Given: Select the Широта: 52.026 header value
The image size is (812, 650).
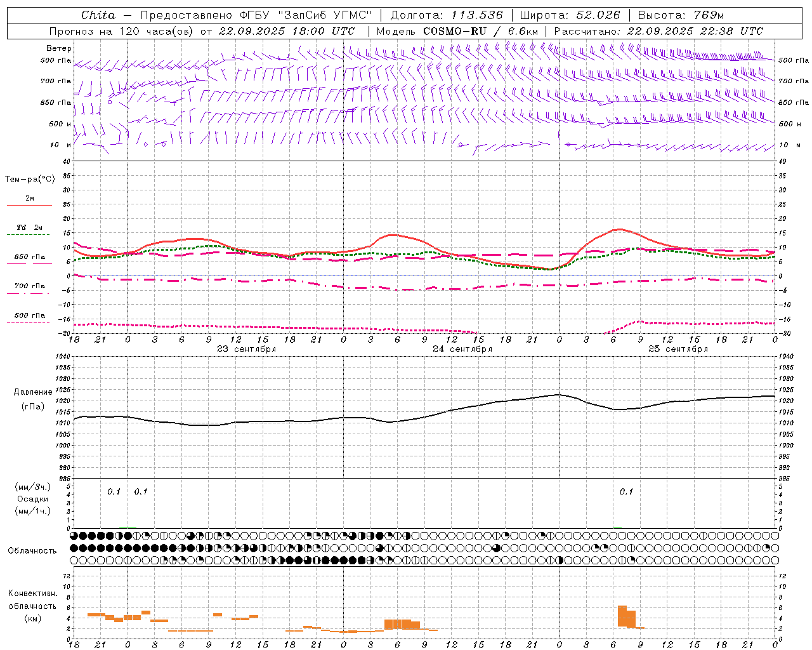Looking at the screenshot, I should pyautogui.click(x=570, y=15).
